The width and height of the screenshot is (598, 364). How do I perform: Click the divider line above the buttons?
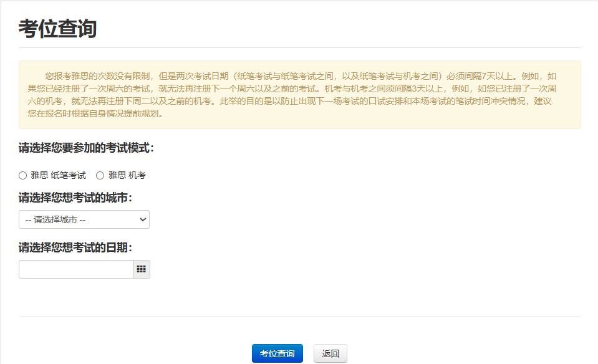pyautogui.click(x=299, y=316)
